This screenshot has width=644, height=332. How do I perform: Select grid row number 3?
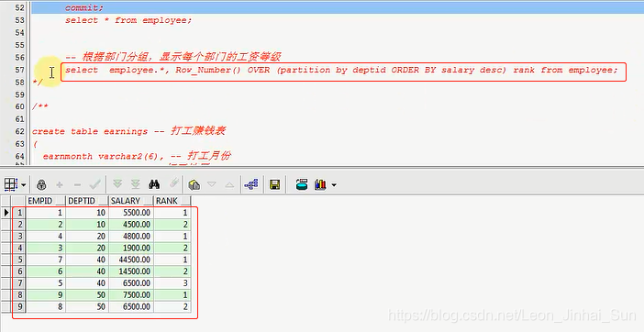click(19, 237)
